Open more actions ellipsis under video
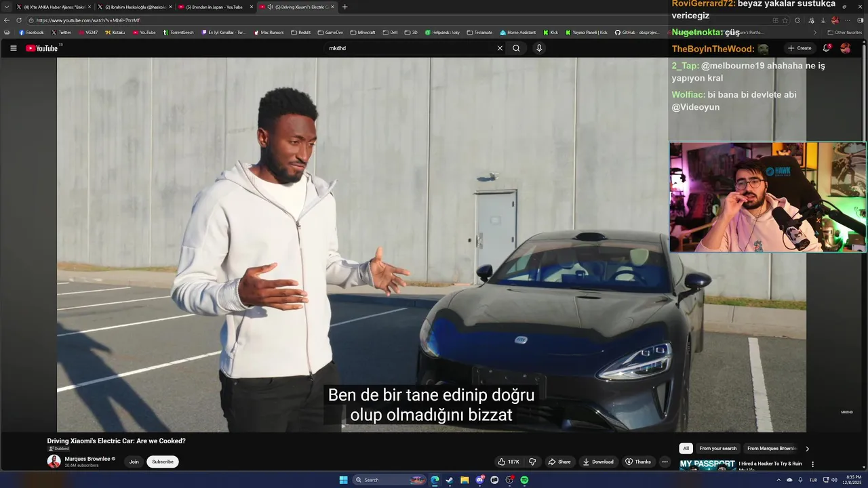 [665, 462]
